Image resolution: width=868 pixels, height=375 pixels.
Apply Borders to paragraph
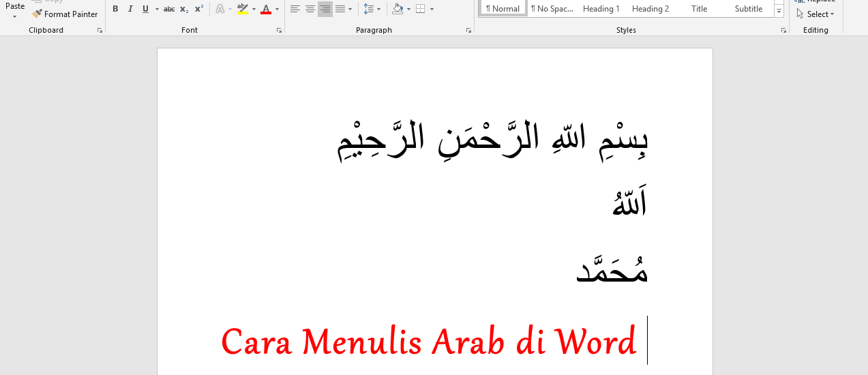pos(421,9)
